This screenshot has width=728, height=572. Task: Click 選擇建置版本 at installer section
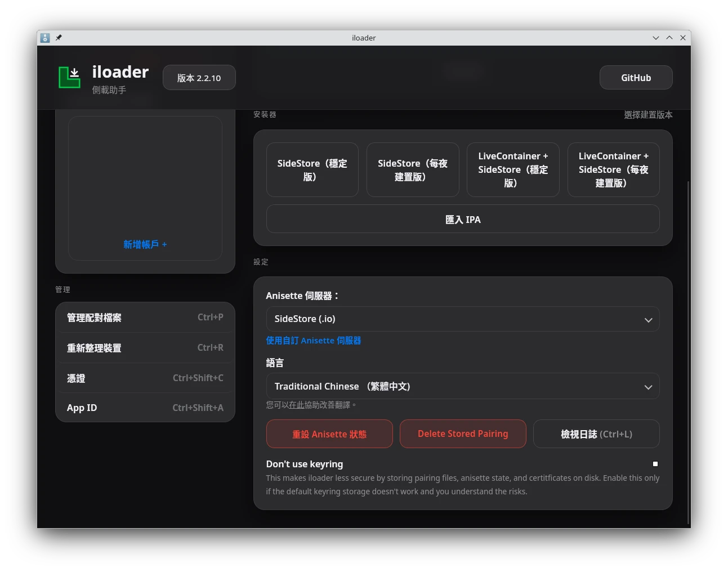[648, 115]
